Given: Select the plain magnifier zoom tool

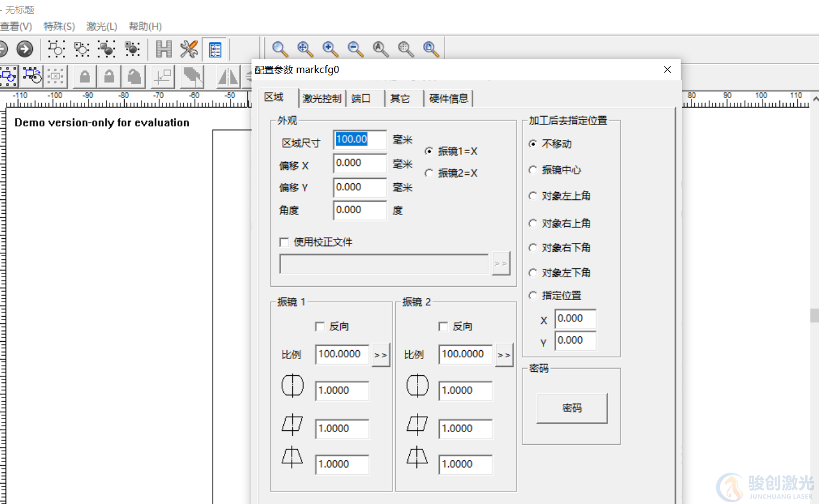Looking at the screenshot, I should point(280,49).
